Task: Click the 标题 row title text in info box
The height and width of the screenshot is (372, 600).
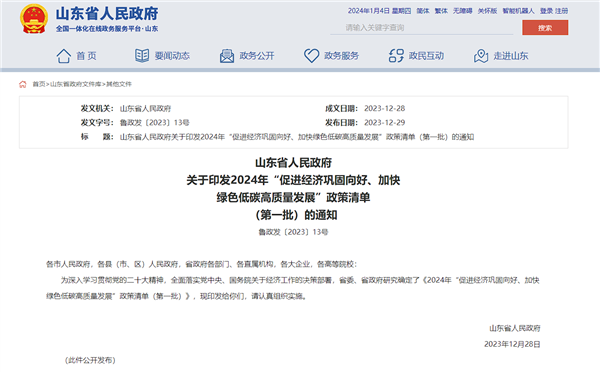Action: pos(297,137)
